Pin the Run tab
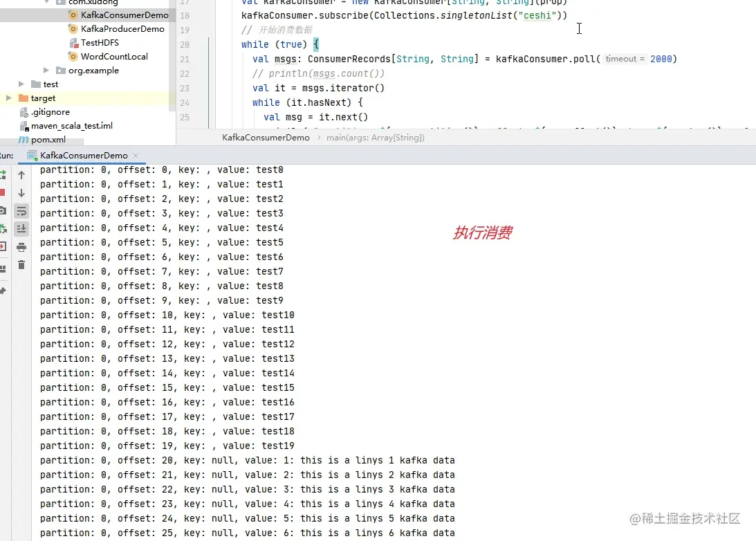Viewport: 756px width, 541px height. (x=2, y=291)
